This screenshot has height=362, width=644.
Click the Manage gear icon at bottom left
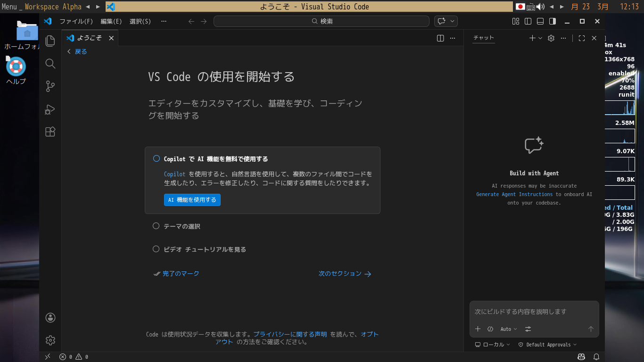click(50, 340)
